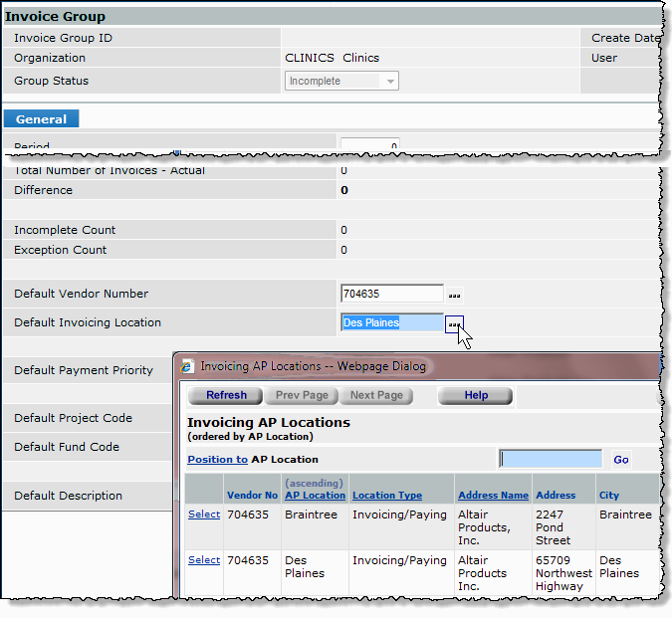
Task: Sort by AP Location column
Action: pyautogui.click(x=315, y=495)
